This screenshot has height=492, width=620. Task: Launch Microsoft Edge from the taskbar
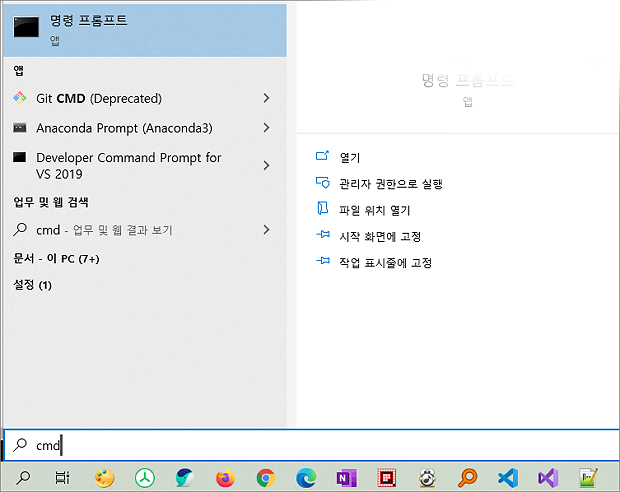click(306, 478)
